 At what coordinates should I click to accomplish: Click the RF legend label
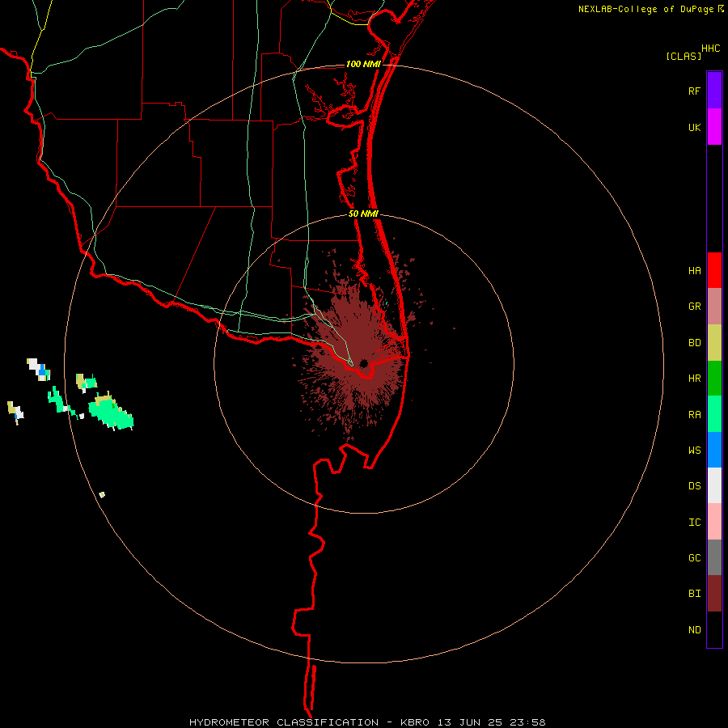coord(694,91)
